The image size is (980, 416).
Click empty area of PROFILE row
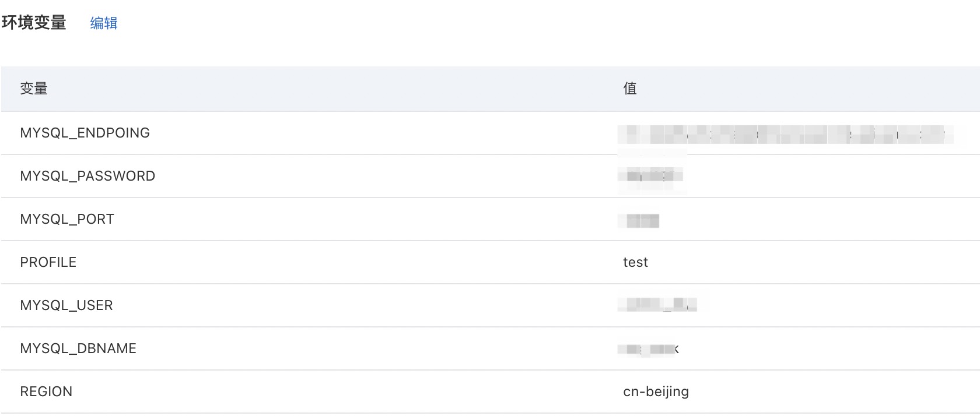point(350,262)
